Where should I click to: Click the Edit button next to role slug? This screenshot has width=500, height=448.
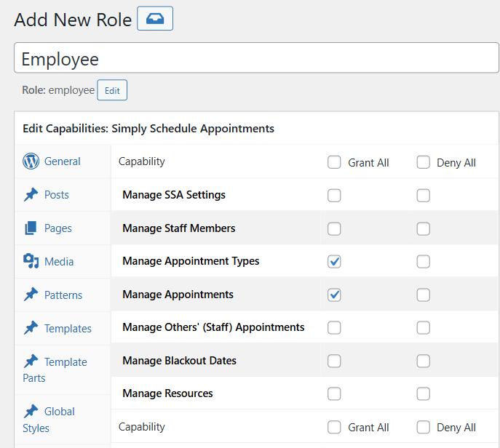[112, 90]
